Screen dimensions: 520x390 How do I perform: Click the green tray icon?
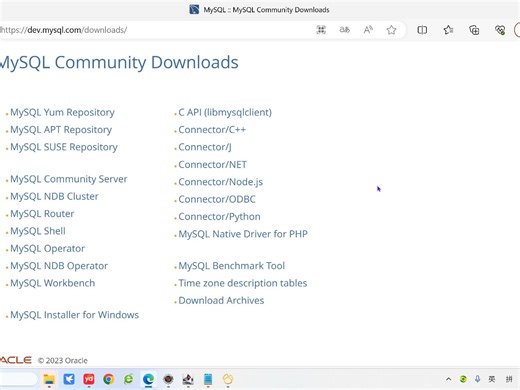click(x=463, y=379)
